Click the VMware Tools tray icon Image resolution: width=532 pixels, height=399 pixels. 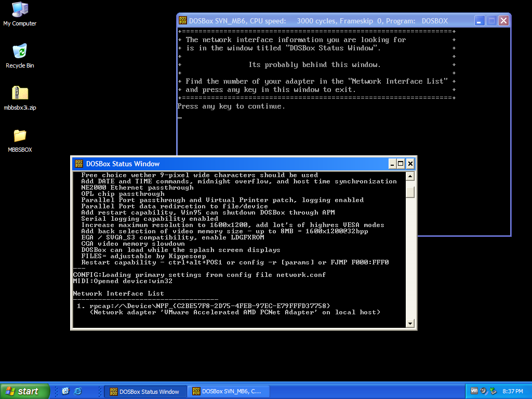point(474,391)
